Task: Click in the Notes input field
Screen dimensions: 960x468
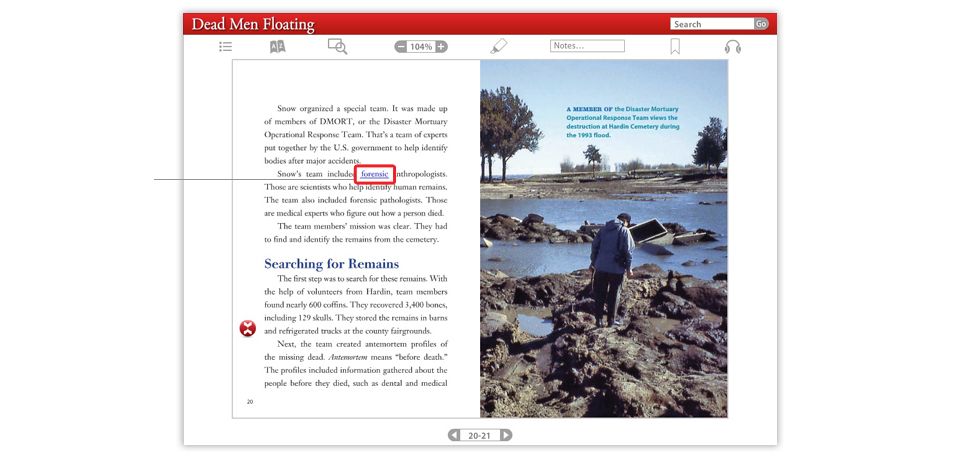Action: pos(587,46)
